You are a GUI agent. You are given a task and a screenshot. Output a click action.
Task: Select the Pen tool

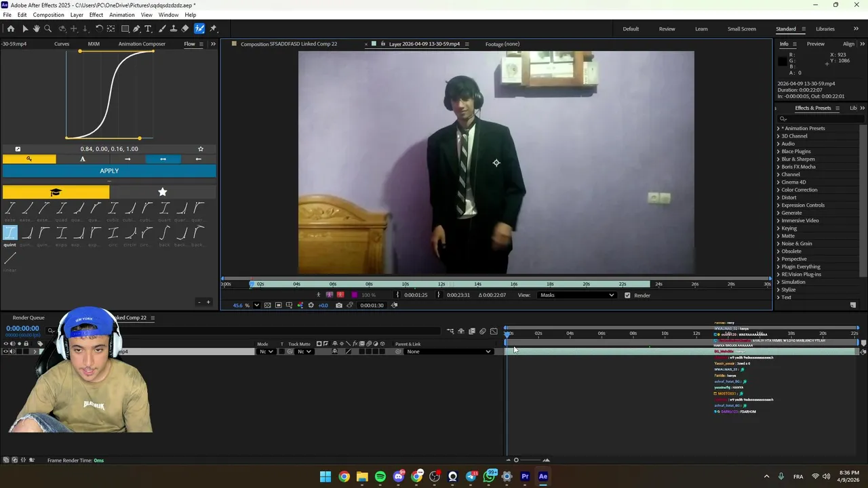tap(136, 28)
